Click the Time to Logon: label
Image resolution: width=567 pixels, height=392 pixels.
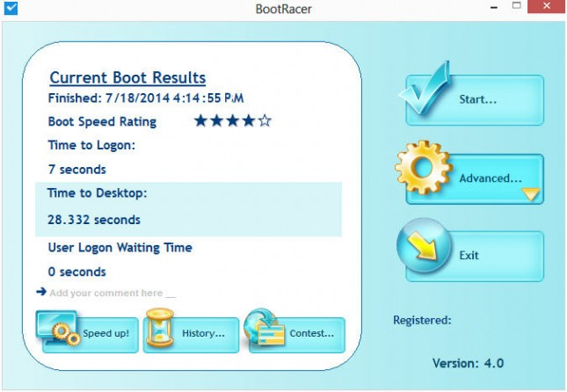[x=91, y=145]
